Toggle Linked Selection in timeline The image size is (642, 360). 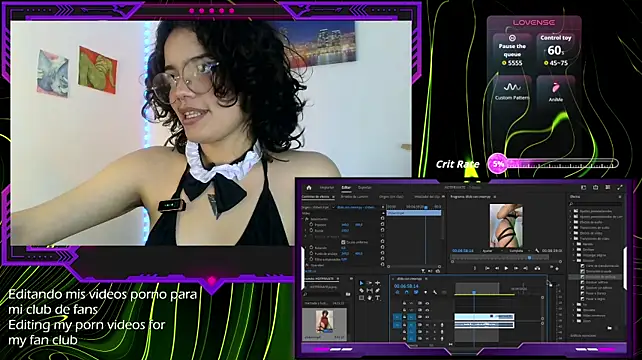coord(416,292)
